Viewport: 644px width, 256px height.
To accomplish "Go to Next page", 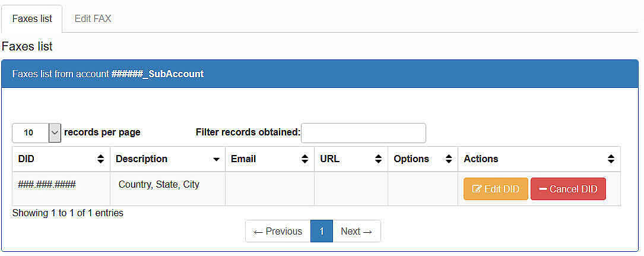I will click(357, 231).
